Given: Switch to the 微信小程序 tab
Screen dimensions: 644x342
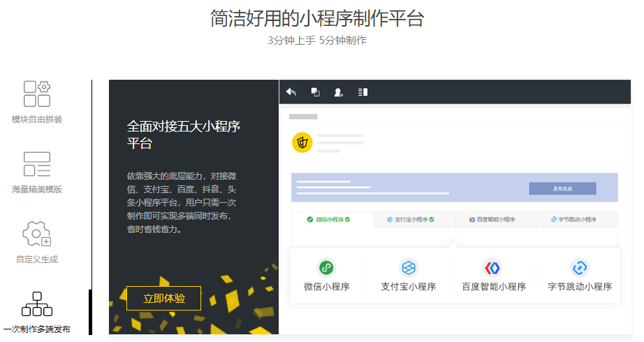Looking at the screenshot, I should (x=332, y=220).
